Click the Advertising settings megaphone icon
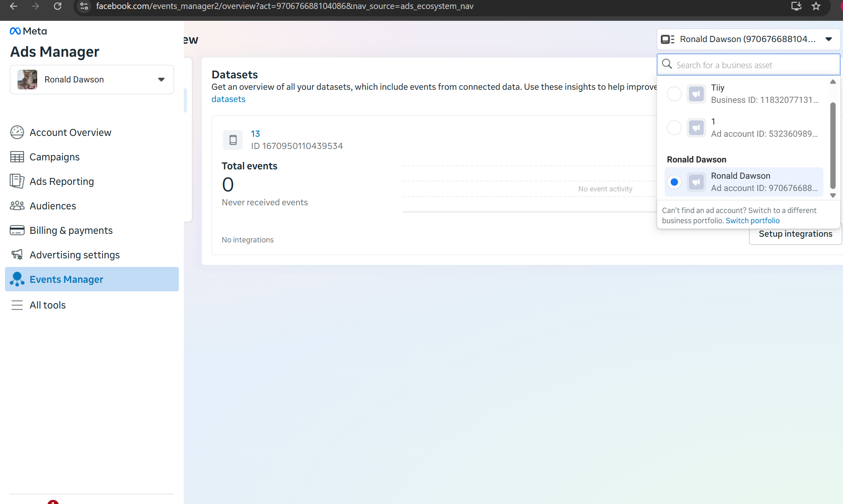843x504 pixels. [x=17, y=255]
